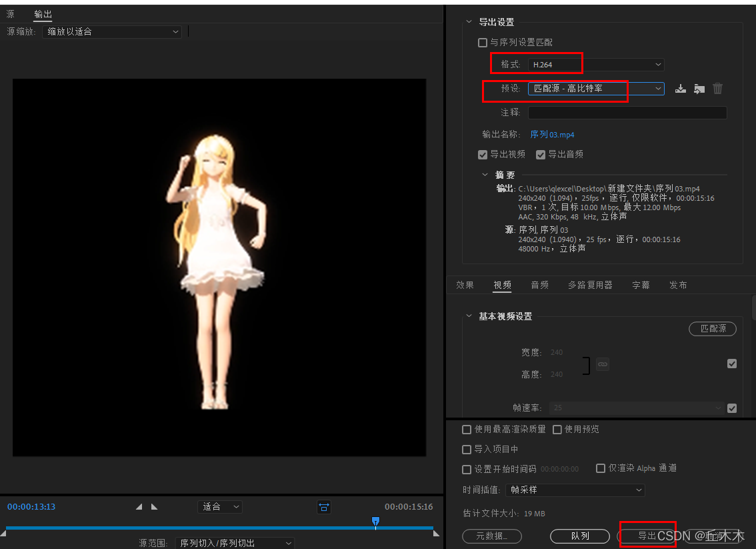Viewport: 756px width, 549px height.
Task: Collapse the summary section (摘要)
Action: point(485,175)
